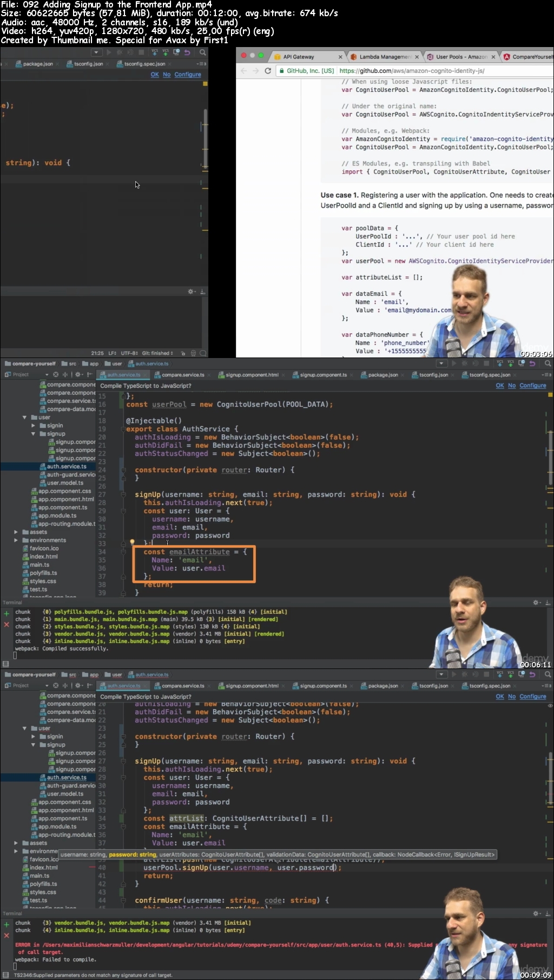The height and width of the screenshot is (980, 554).
Task: Click compare-yourself breadcrumb in the 00:06:11 frame
Action: tap(30, 364)
